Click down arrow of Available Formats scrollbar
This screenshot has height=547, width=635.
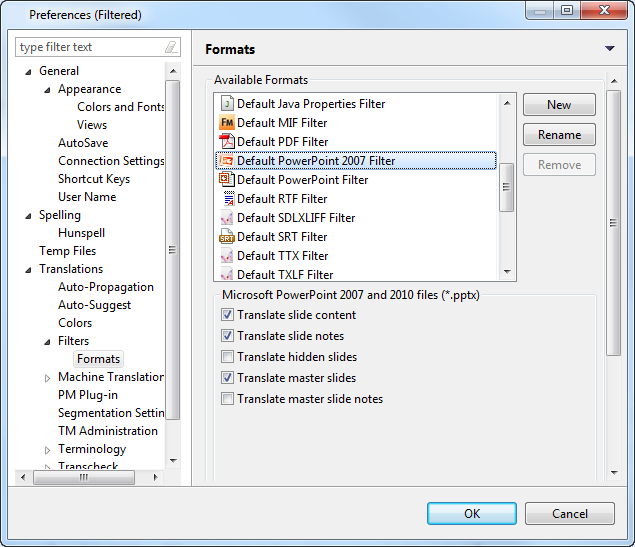pyautogui.click(x=507, y=272)
